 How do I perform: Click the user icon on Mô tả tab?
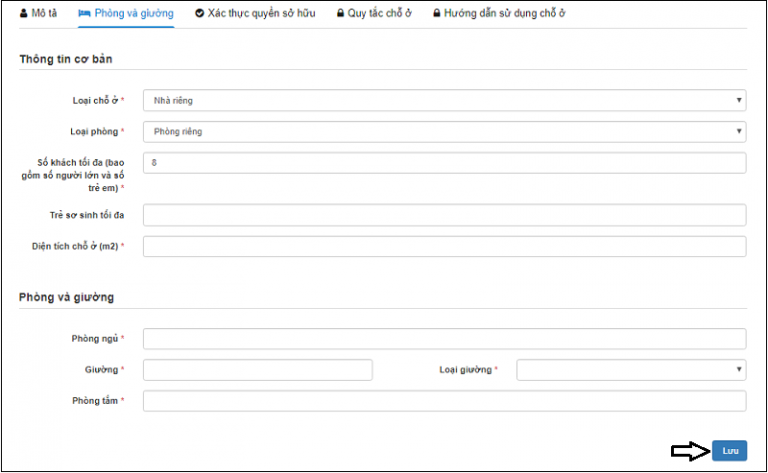[24, 14]
